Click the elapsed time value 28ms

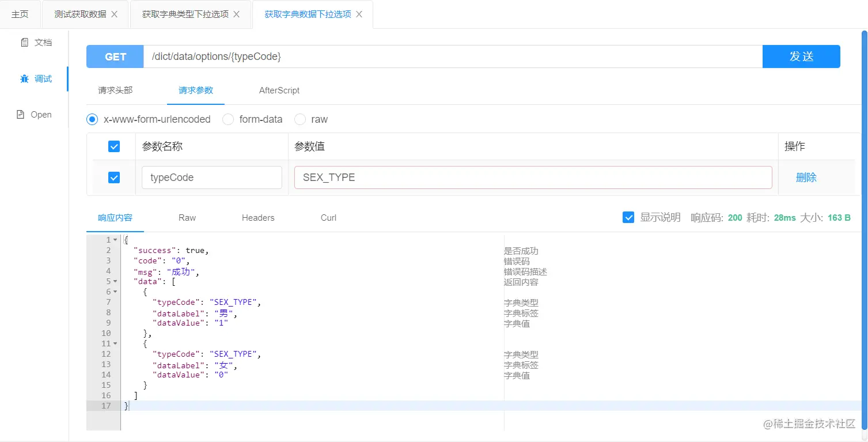785,218
